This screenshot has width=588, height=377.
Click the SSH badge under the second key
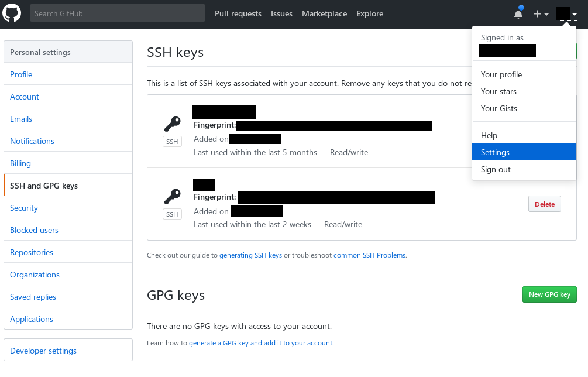point(171,214)
